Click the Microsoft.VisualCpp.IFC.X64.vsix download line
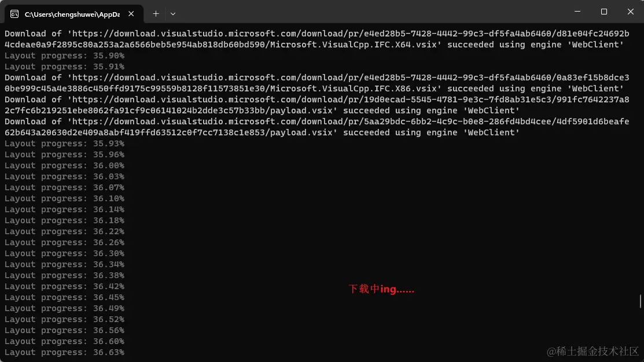Screen dimensions: 644x362 point(317,39)
